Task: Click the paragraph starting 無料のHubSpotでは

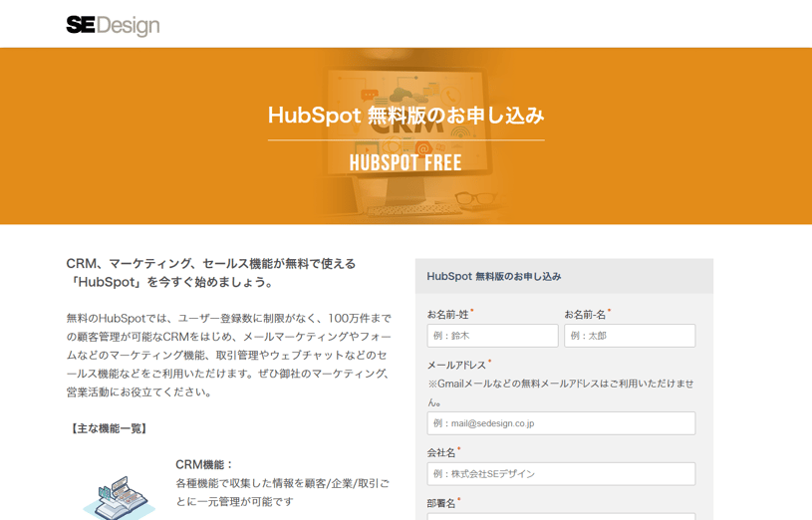Action: click(229, 356)
